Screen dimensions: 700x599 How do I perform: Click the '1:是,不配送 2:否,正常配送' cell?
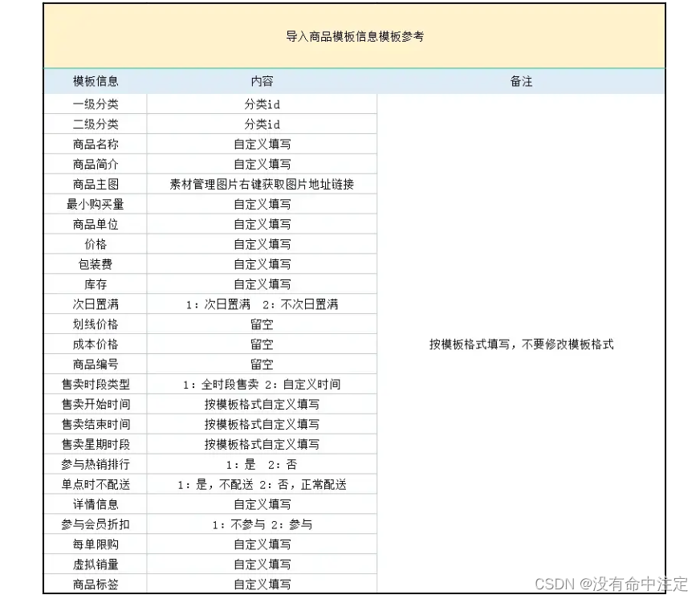(262, 485)
